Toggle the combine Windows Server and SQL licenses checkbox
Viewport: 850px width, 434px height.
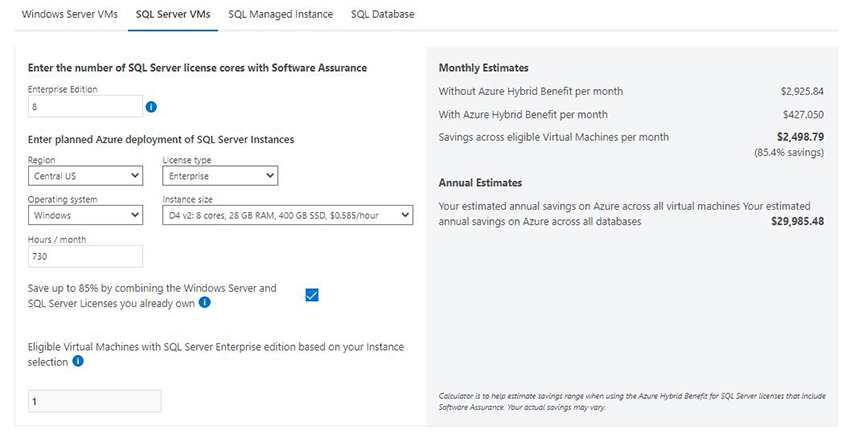coord(312,295)
